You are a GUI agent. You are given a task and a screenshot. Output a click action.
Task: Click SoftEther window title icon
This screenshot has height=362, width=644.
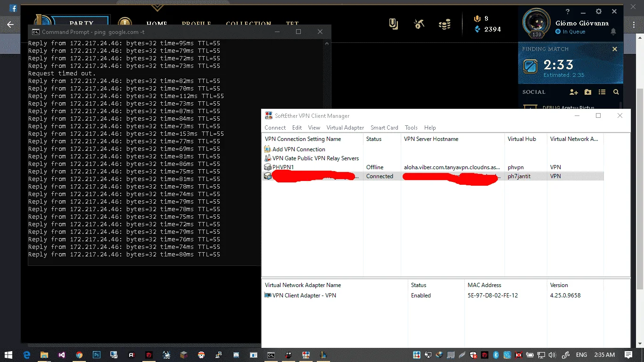pos(268,116)
